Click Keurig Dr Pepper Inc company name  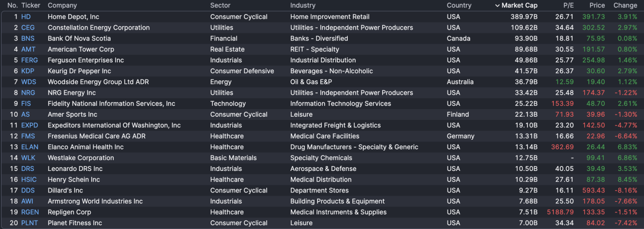(79, 71)
